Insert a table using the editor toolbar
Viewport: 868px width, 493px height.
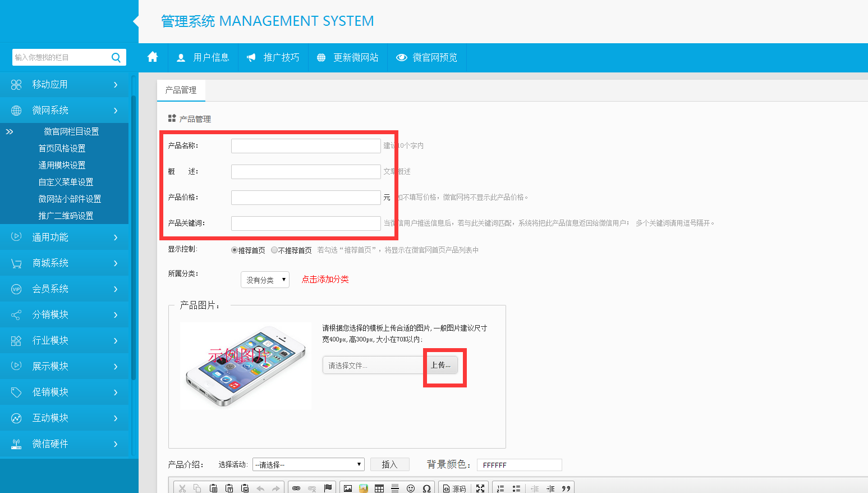[x=379, y=489]
